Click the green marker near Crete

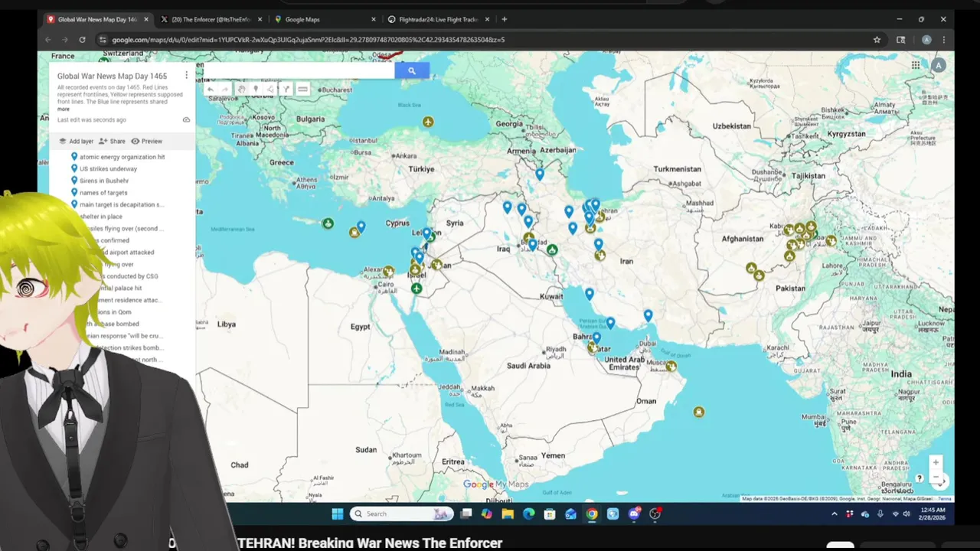(x=328, y=223)
